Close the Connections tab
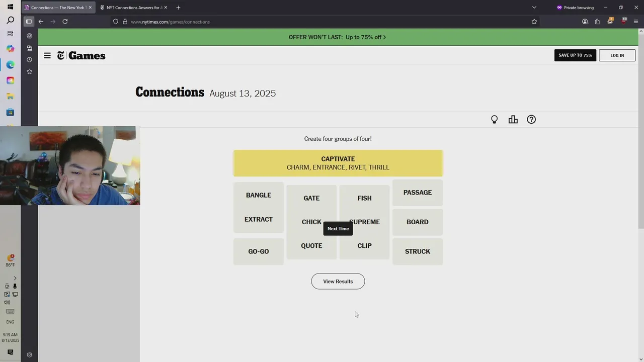This screenshot has width=644, height=362. point(90,8)
